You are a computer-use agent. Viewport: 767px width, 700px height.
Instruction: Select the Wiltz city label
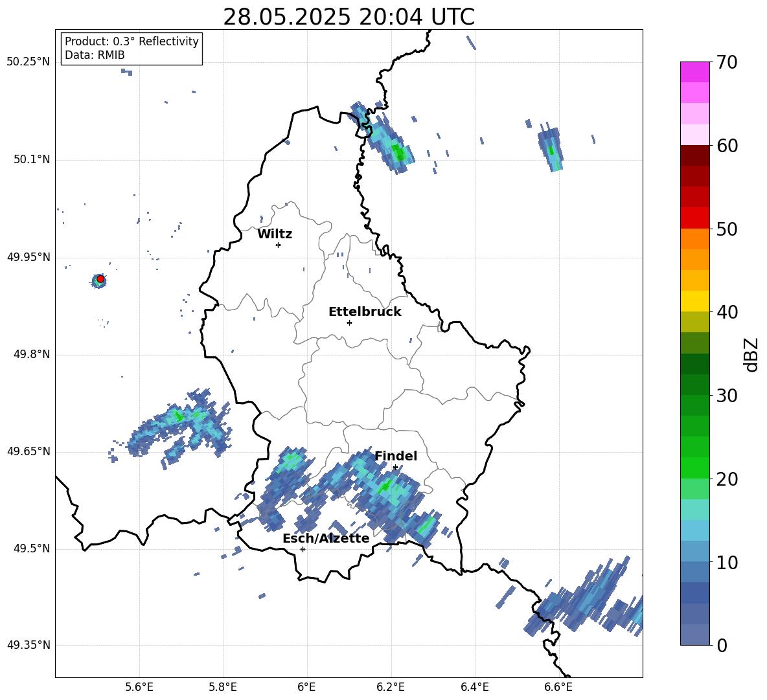pos(275,234)
